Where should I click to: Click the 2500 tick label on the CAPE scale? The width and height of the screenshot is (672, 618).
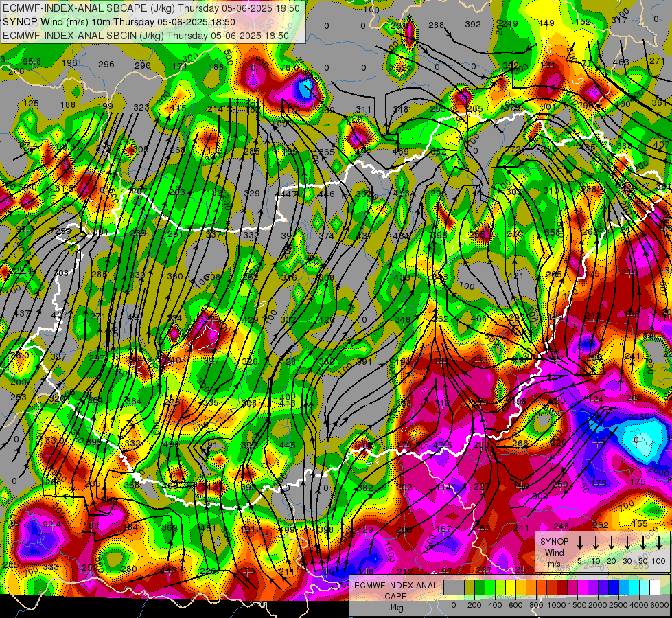click(618, 605)
